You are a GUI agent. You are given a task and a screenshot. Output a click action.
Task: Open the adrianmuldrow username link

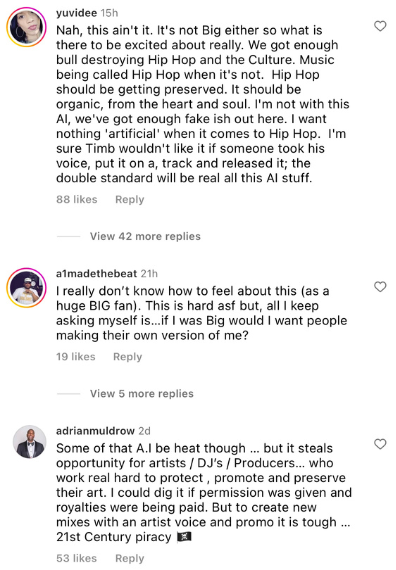95,431
